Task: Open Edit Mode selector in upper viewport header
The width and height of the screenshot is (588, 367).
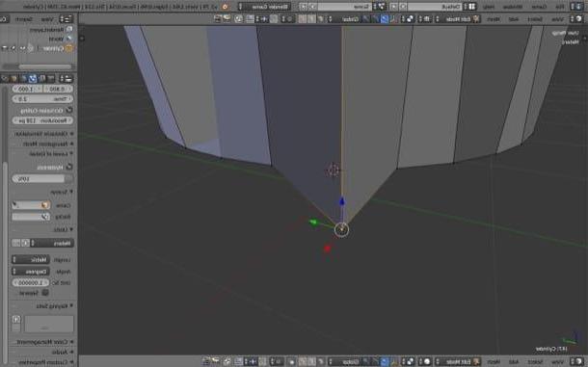Action: pos(457,18)
